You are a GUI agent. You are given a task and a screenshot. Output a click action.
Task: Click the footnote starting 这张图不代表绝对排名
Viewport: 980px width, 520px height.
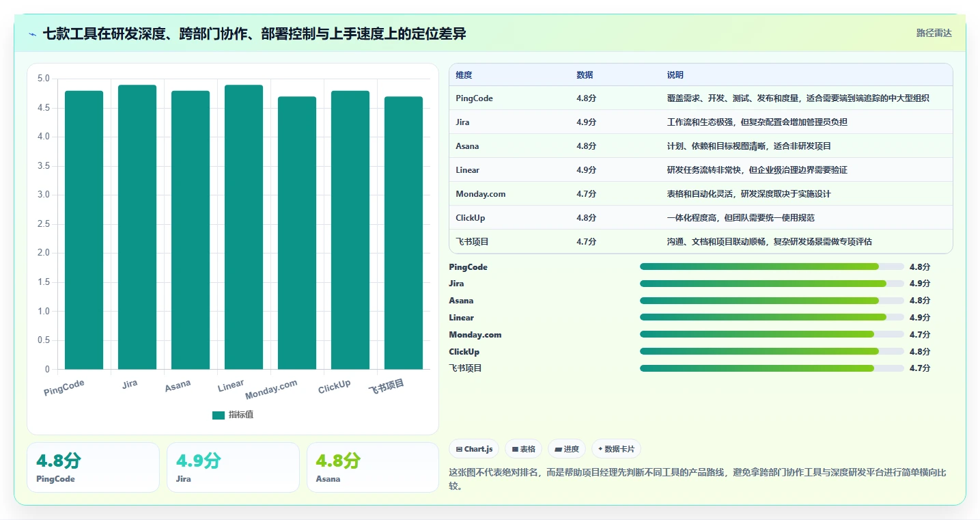click(697, 479)
